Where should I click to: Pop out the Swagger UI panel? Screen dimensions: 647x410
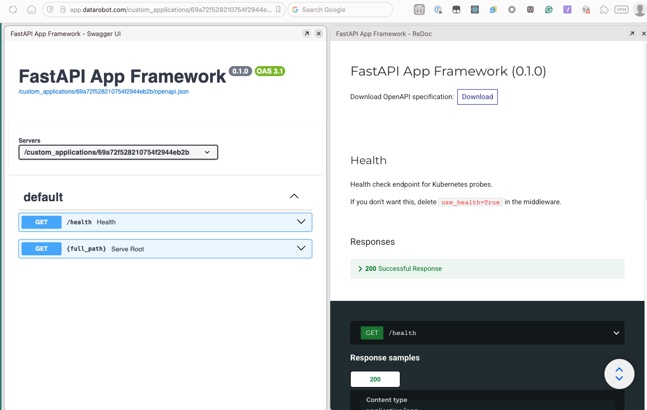307,34
